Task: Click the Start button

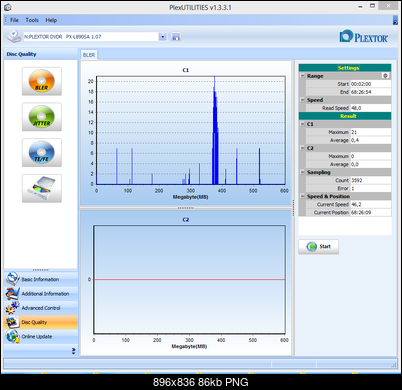Action: pos(318,247)
